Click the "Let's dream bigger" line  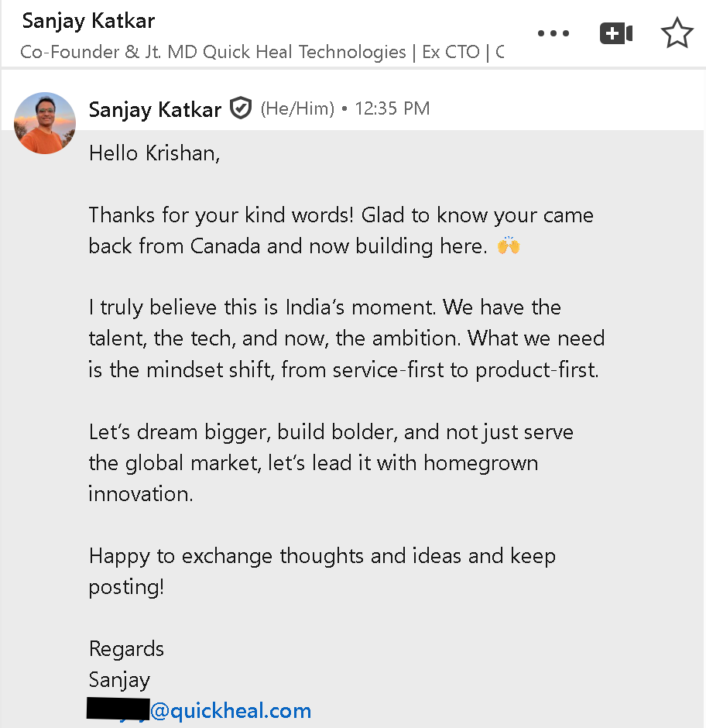tap(331, 431)
